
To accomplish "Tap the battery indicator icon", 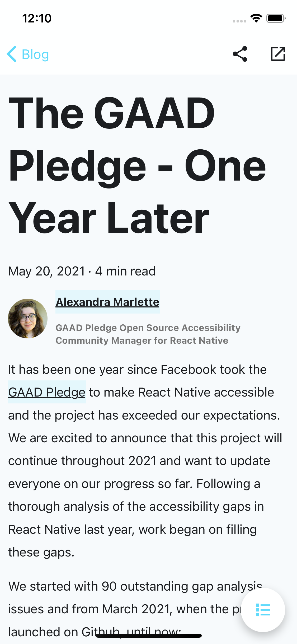I will 276,18.
